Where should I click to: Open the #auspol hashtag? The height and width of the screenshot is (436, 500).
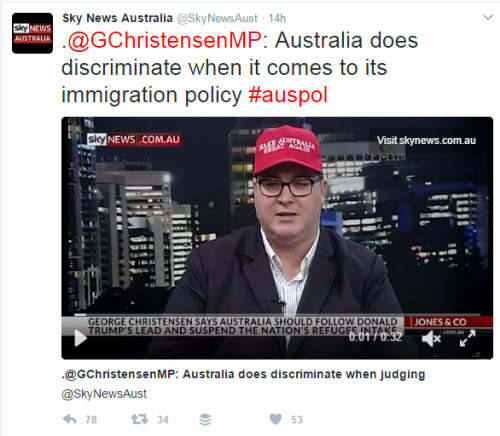click(288, 95)
